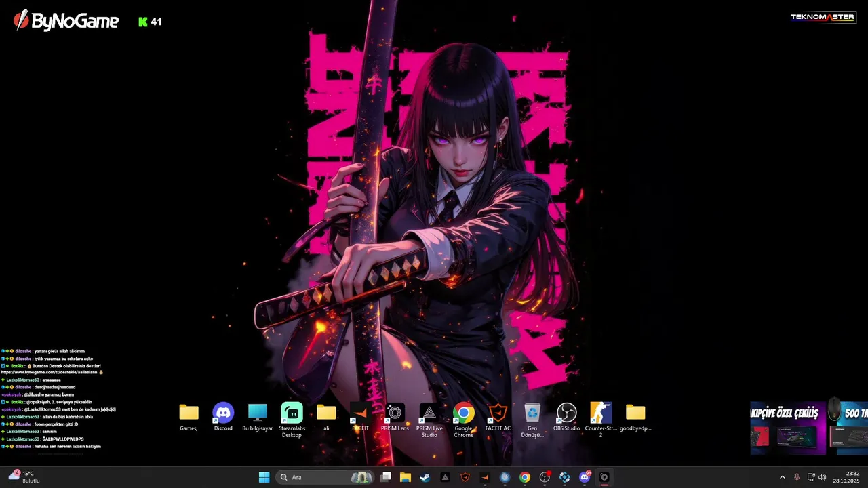Launch the FACEIT desktop shortcut
This screenshot has width=868, height=488.
click(x=361, y=417)
